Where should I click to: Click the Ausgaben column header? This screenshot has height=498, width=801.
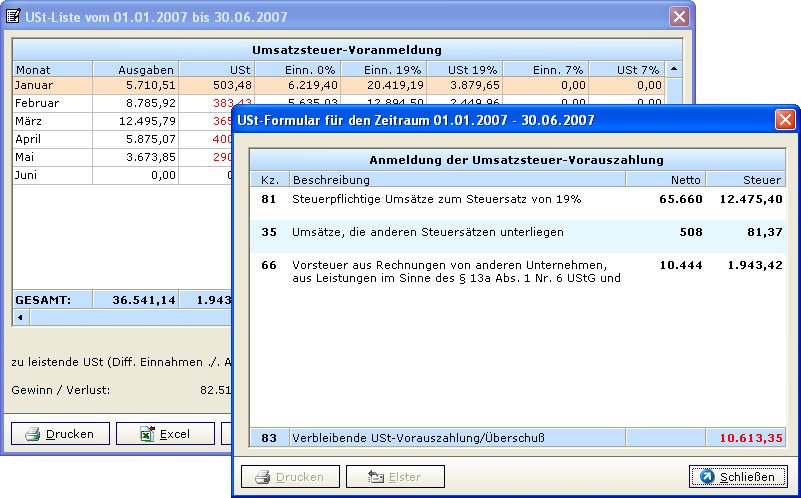135,70
